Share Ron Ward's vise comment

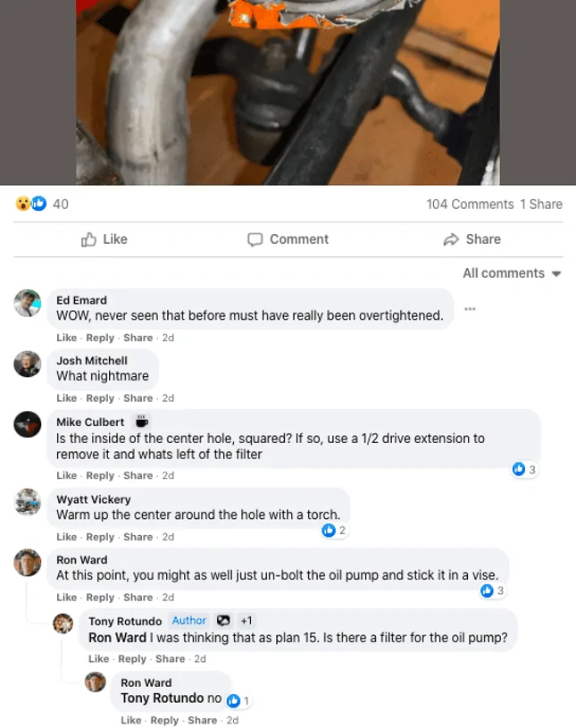pos(138,597)
